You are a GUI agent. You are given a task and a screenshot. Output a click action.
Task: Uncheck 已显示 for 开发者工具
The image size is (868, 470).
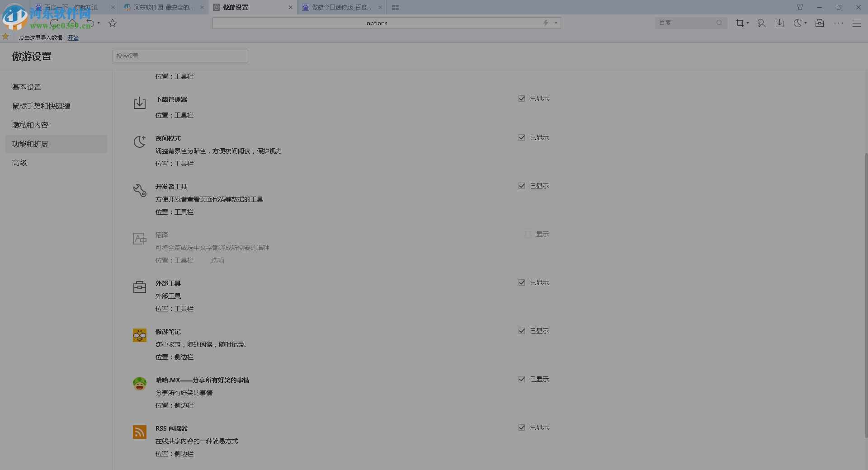click(x=522, y=186)
